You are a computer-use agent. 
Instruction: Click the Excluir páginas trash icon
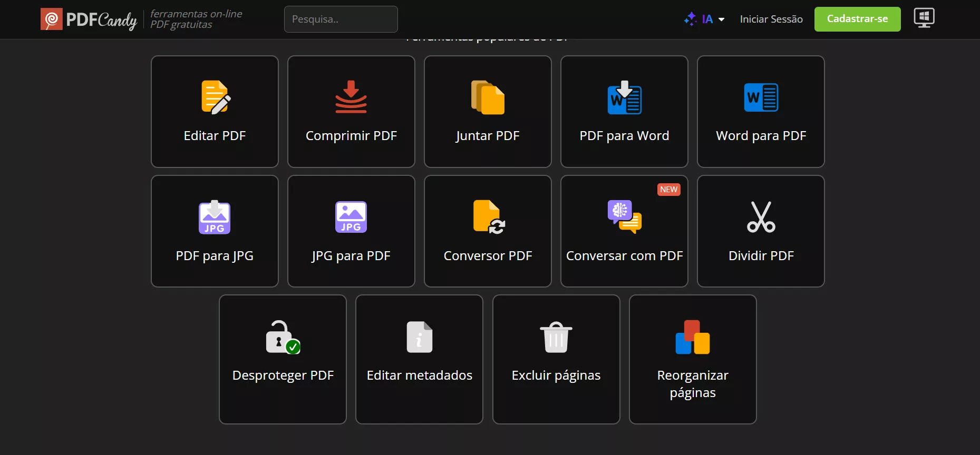point(556,337)
